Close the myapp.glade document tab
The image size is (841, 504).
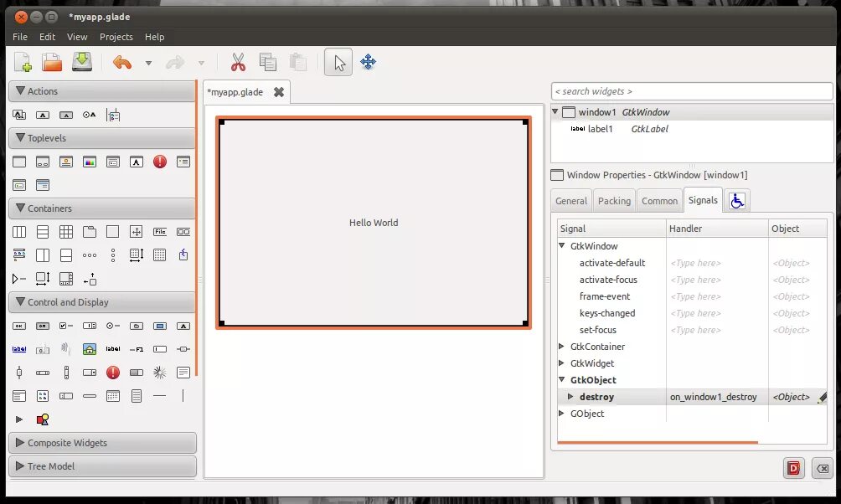[279, 92]
